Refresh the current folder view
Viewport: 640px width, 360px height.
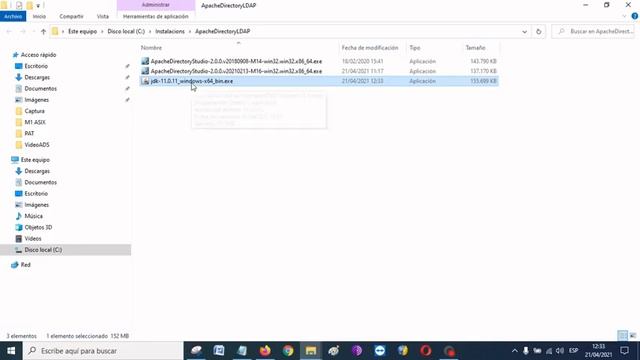(538, 31)
